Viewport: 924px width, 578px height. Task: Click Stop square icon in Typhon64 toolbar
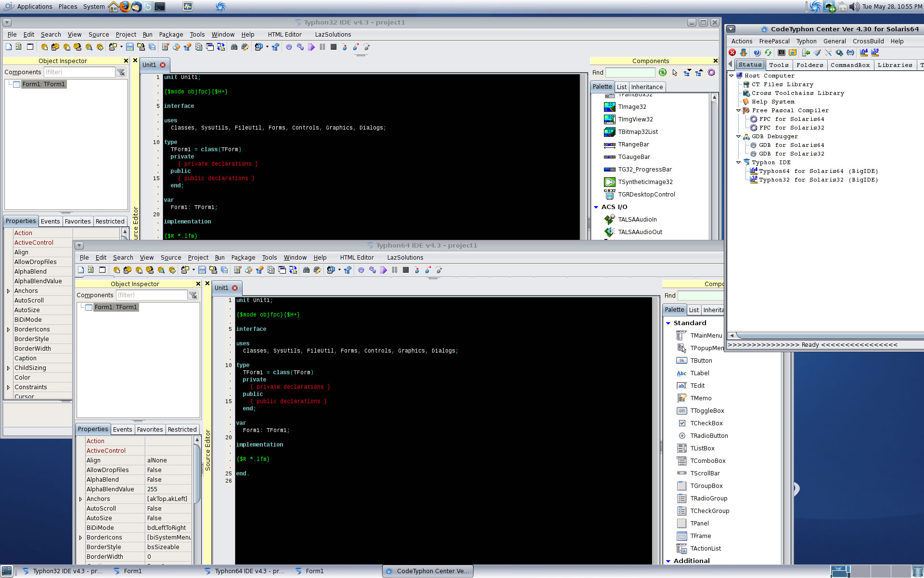406,270
